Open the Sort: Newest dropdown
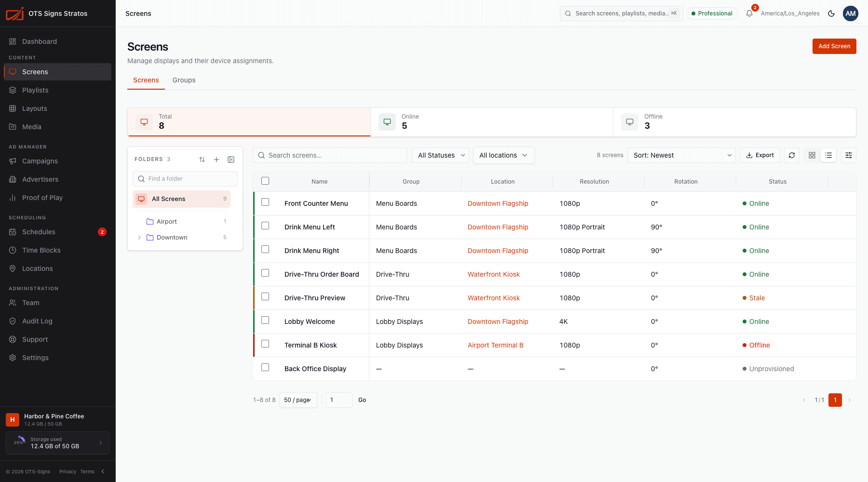This screenshot has width=868, height=482. (x=681, y=155)
